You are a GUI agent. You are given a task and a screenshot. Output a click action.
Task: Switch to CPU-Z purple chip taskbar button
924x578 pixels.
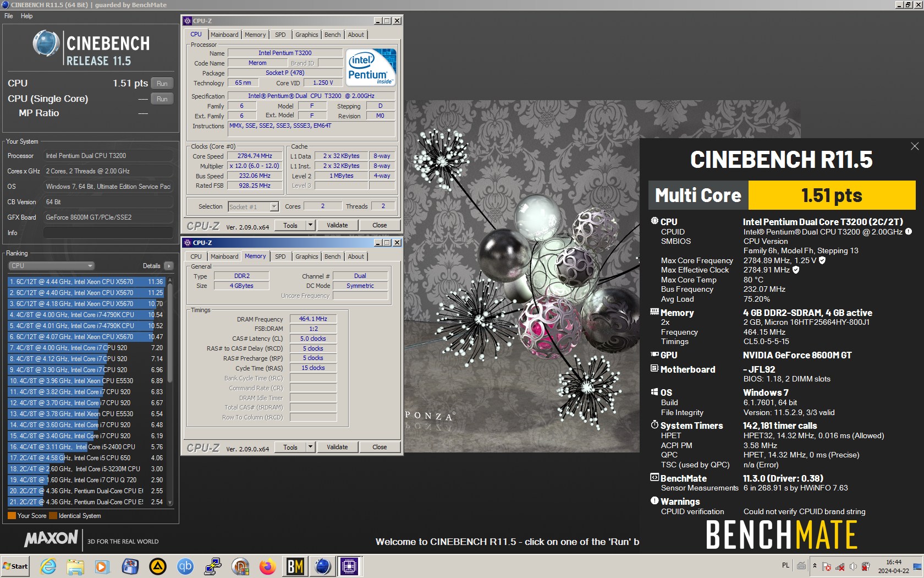pyautogui.click(x=350, y=566)
